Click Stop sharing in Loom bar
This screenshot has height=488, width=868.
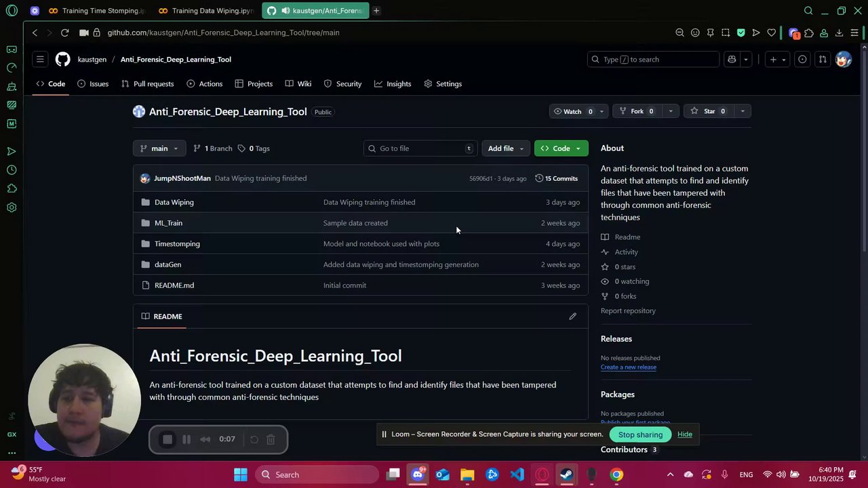640,434
